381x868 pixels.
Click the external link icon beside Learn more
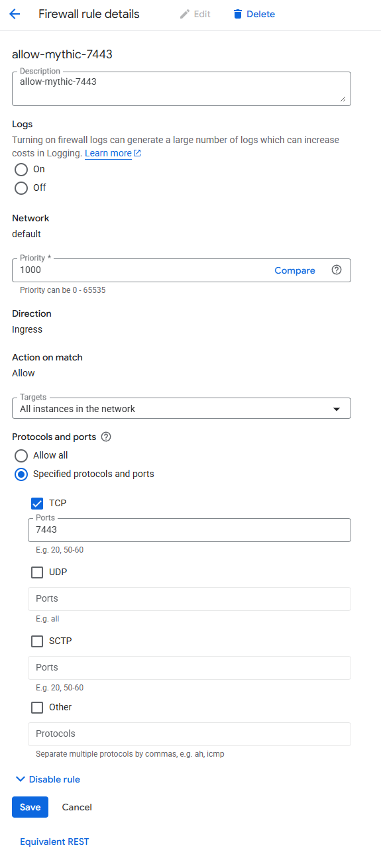pyautogui.click(x=137, y=153)
